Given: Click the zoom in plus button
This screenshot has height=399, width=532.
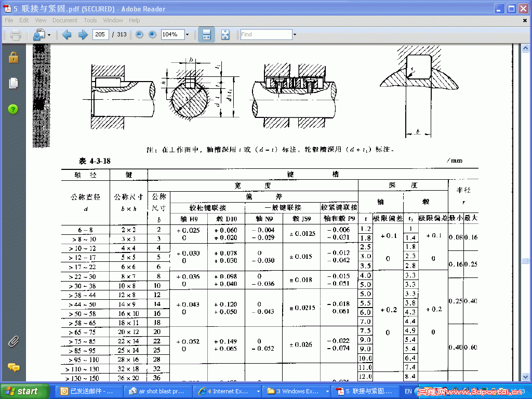Looking at the screenshot, I should 152,34.
